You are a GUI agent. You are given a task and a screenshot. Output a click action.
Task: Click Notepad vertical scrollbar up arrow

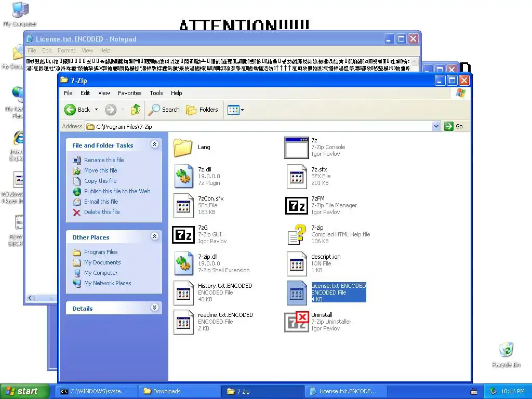click(414, 61)
